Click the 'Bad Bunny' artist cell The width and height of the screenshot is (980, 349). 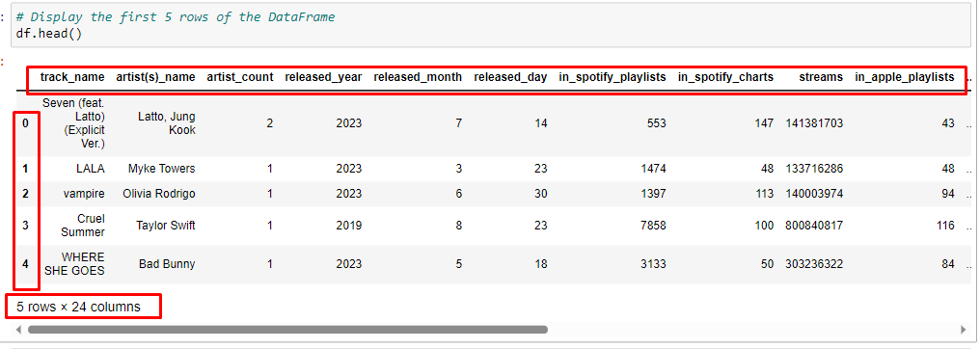[167, 264]
